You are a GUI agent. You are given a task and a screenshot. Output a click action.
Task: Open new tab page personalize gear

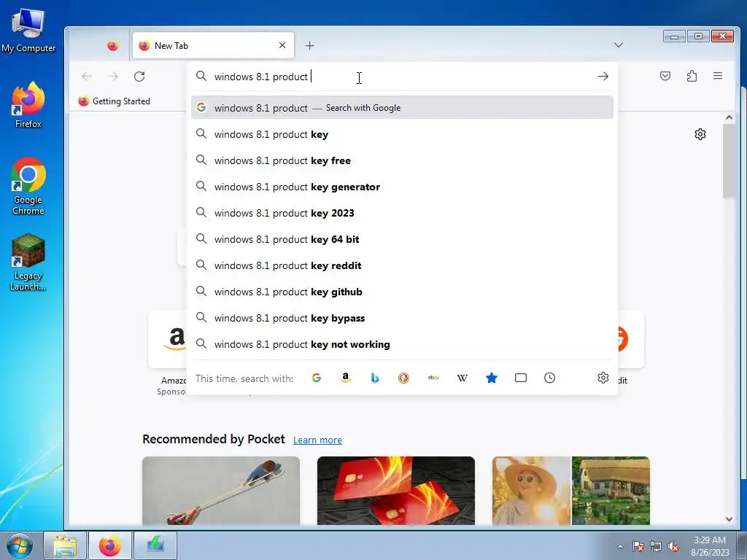point(700,134)
